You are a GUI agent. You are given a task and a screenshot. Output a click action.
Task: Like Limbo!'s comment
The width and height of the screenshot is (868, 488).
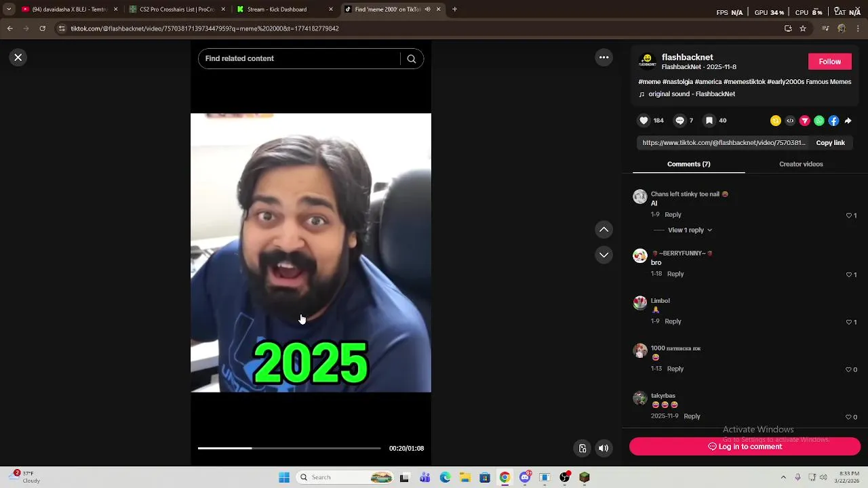point(848,322)
